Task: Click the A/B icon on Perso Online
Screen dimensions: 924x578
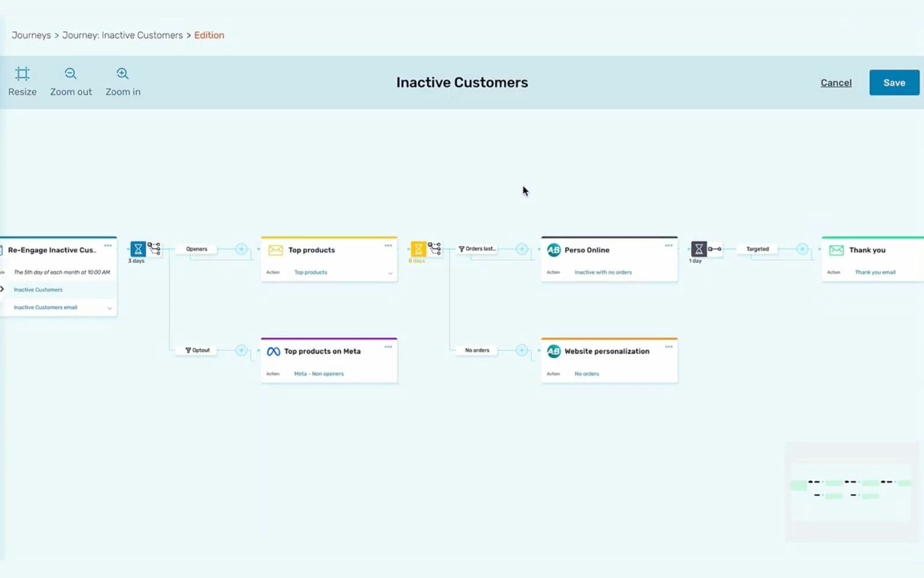Action: 554,250
